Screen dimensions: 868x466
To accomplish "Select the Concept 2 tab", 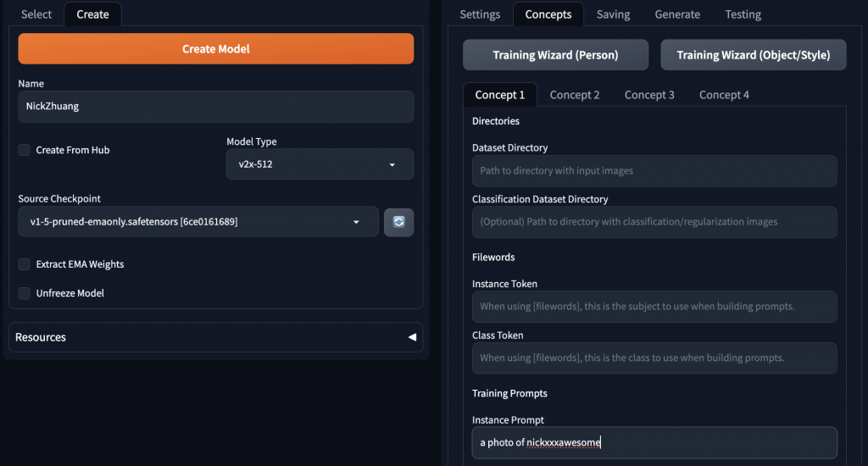I will click(x=575, y=95).
